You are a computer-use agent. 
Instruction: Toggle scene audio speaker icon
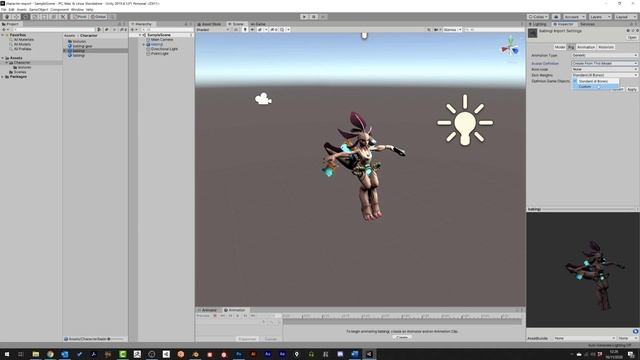tap(252, 30)
